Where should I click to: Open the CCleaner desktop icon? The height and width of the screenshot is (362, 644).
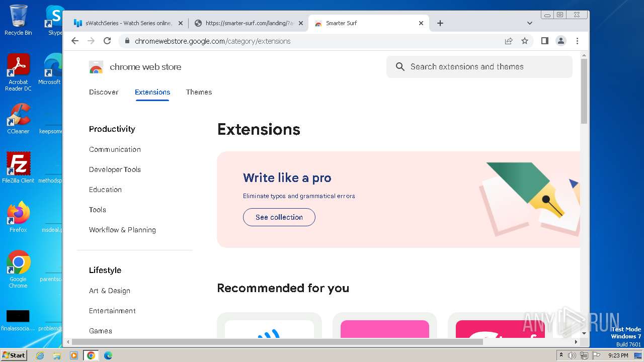[x=18, y=119]
